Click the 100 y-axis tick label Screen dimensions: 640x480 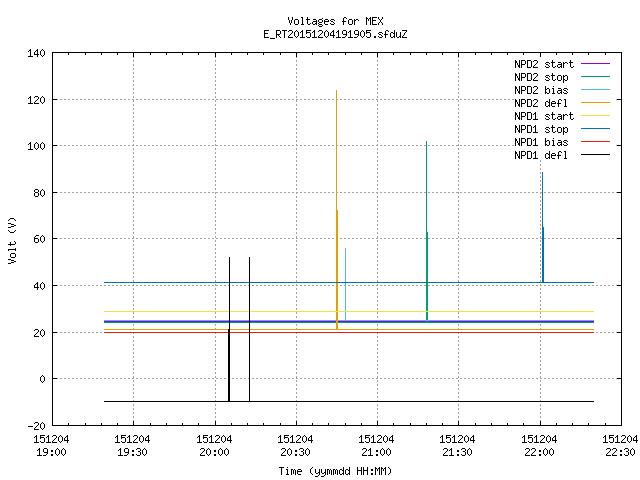[36, 146]
